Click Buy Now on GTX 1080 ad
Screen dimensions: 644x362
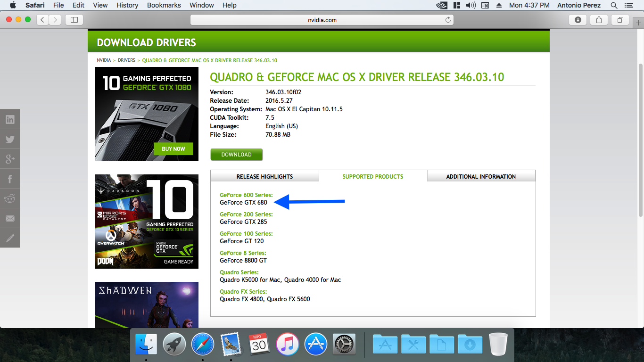pos(173,148)
